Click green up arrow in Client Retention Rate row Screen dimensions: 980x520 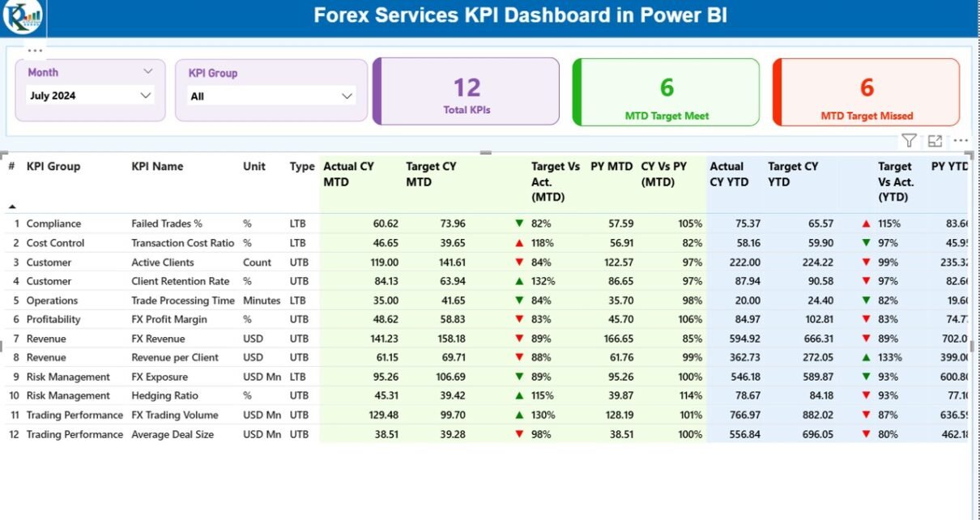pyautogui.click(x=519, y=281)
